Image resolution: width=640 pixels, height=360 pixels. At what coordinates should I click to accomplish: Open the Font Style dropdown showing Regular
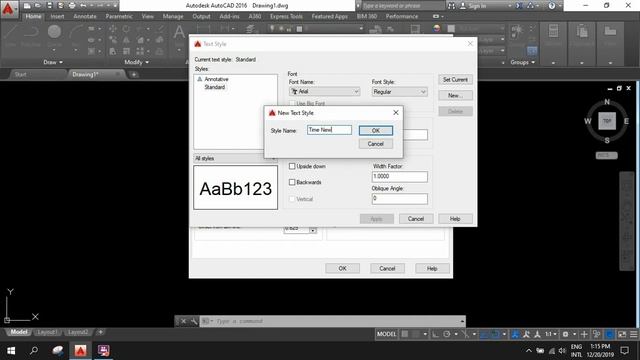click(399, 92)
